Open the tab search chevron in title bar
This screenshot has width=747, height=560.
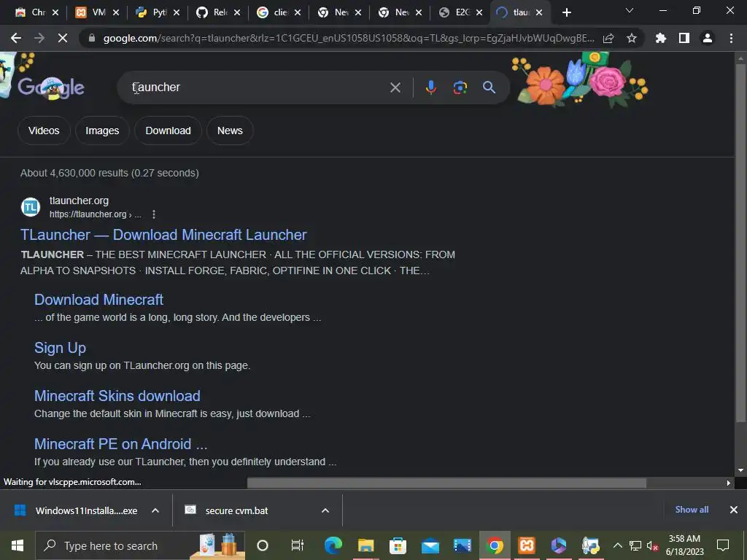[630, 10]
